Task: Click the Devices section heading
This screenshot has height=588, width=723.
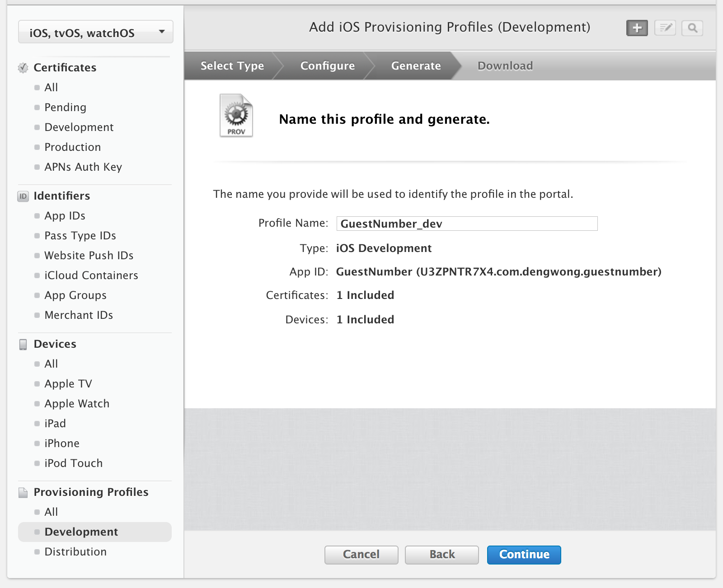Action: pos(55,344)
